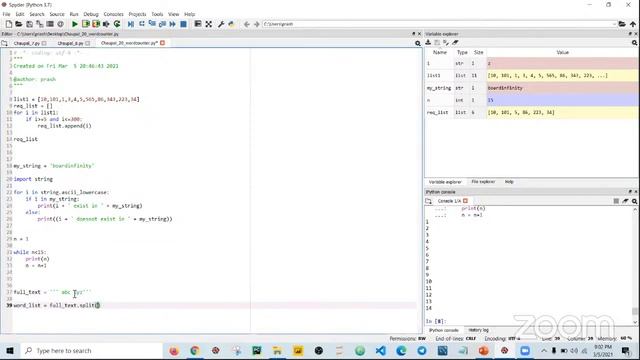Open the Debug menu
This screenshot has width=640, height=360.
pos(91,14)
